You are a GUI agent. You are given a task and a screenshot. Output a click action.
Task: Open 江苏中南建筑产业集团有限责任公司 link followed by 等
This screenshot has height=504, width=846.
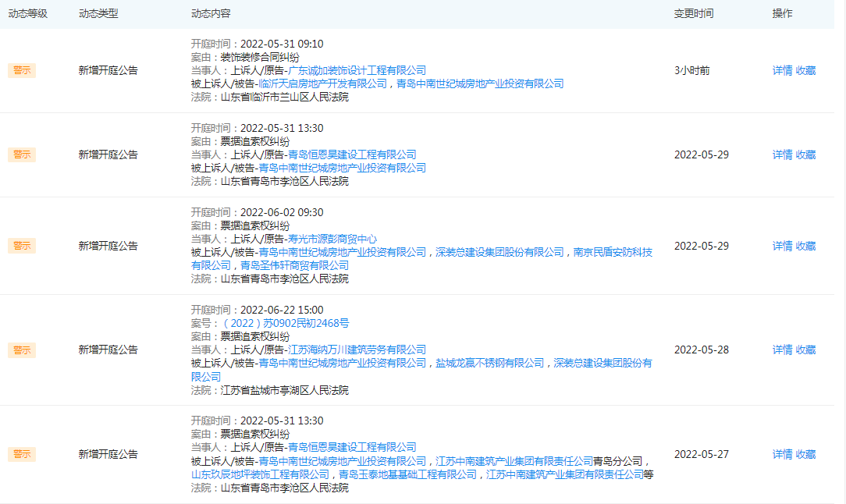coord(565,474)
